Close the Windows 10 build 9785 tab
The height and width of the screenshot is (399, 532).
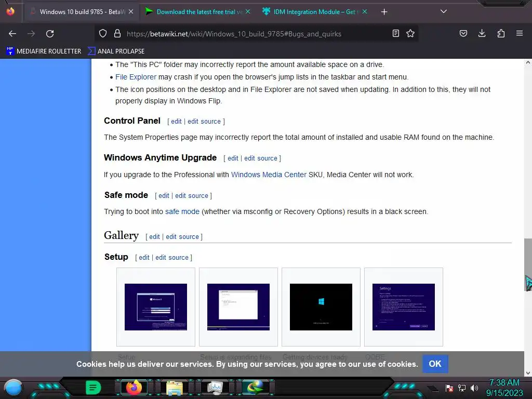click(x=131, y=12)
